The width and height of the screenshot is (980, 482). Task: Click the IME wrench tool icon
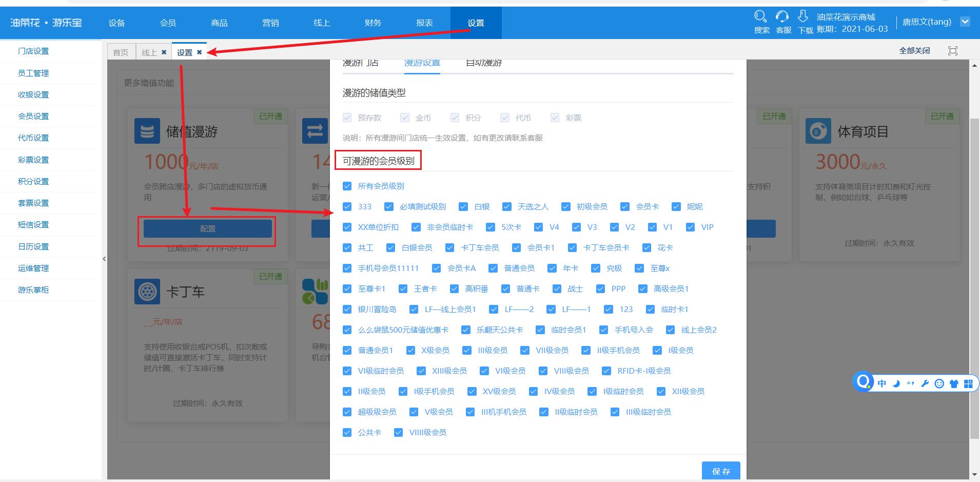pos(925,383)
